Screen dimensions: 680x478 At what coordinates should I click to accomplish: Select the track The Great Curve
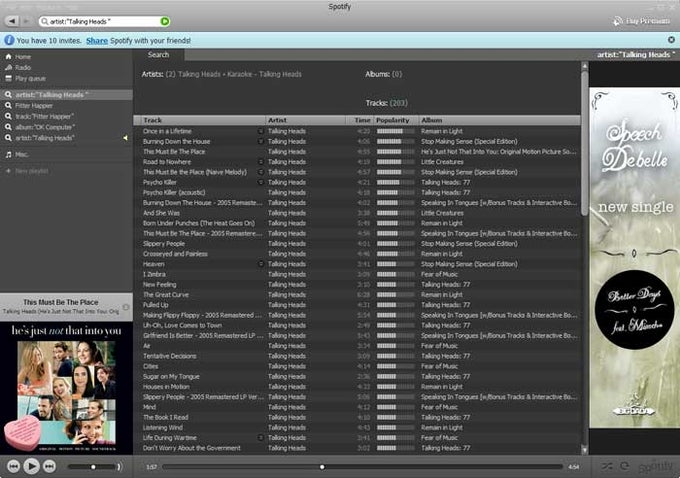(166, 295)
